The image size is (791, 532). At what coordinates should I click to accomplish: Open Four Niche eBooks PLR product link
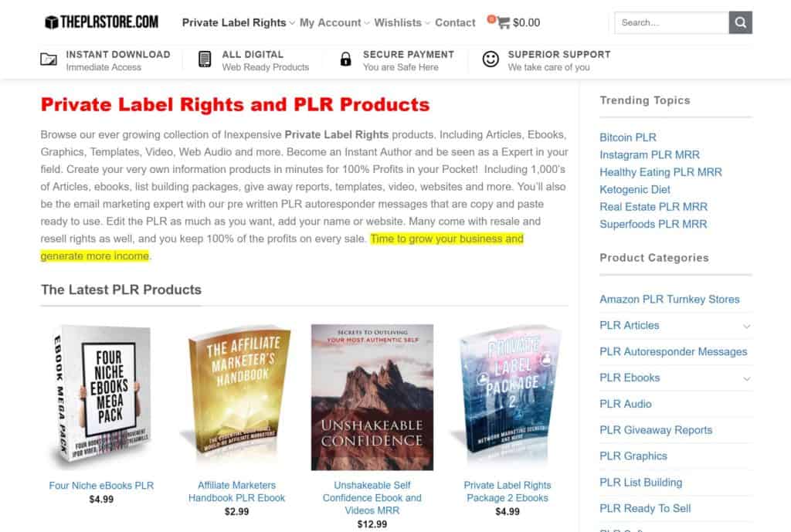click(x=101, y=486)
